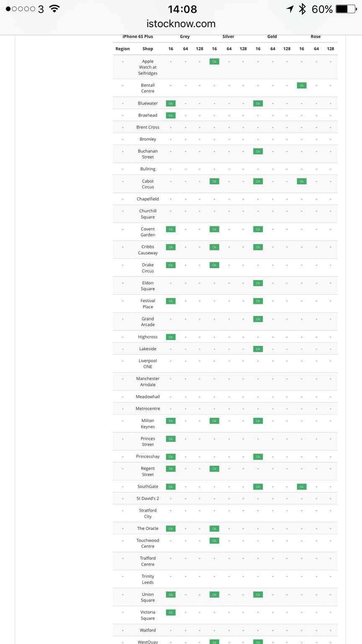
Task: Click the Ok badge in Victoria Square row
Action: tap(171, 613)
